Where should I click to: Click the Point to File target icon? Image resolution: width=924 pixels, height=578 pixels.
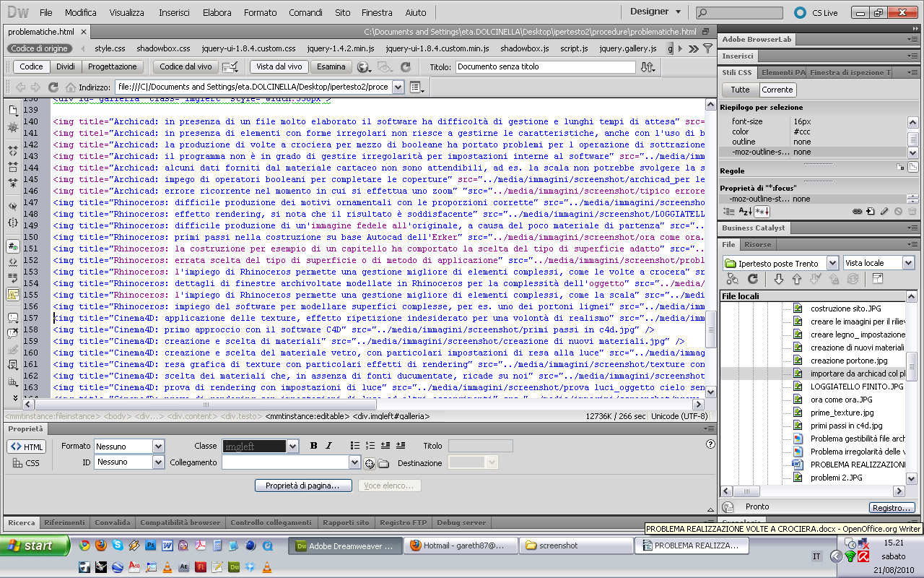tap(370, 463)
